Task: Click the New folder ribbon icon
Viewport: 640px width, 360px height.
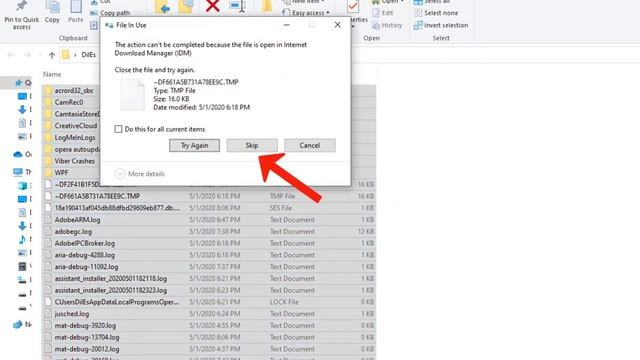Action: [x=267, y=6]
